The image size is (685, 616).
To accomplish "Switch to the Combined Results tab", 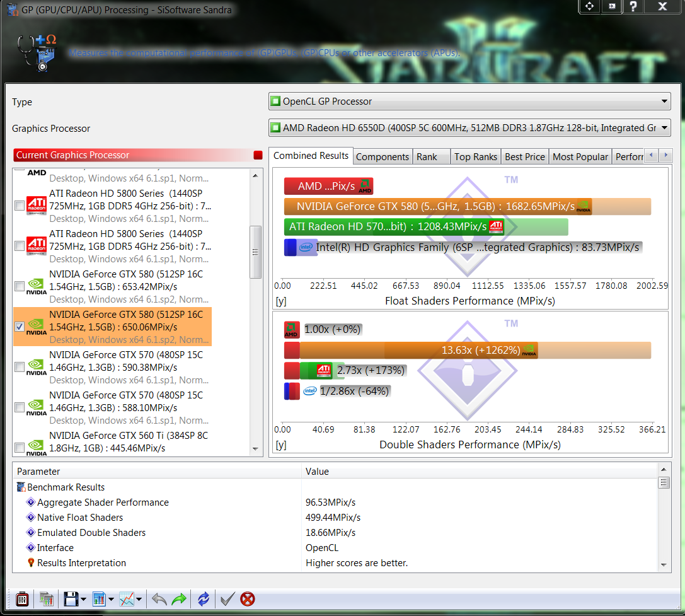I will [x=311, y=156].
